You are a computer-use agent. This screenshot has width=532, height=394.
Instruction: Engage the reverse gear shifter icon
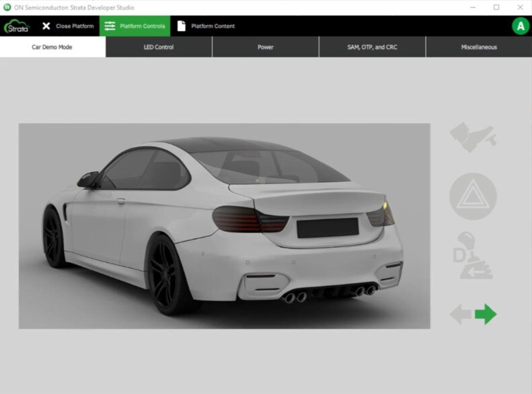pos(474,255)
